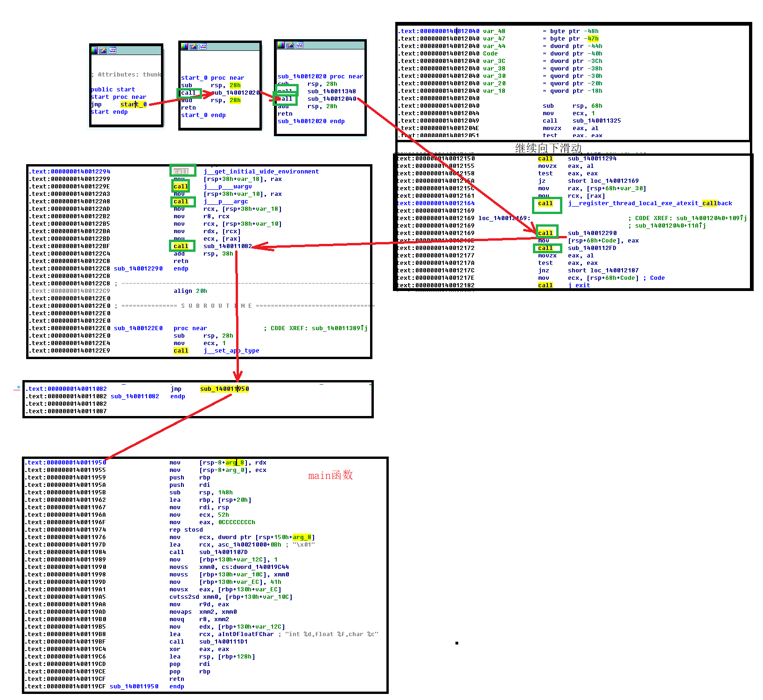Open j___p___argc function
763x700 pixels.
225,201
